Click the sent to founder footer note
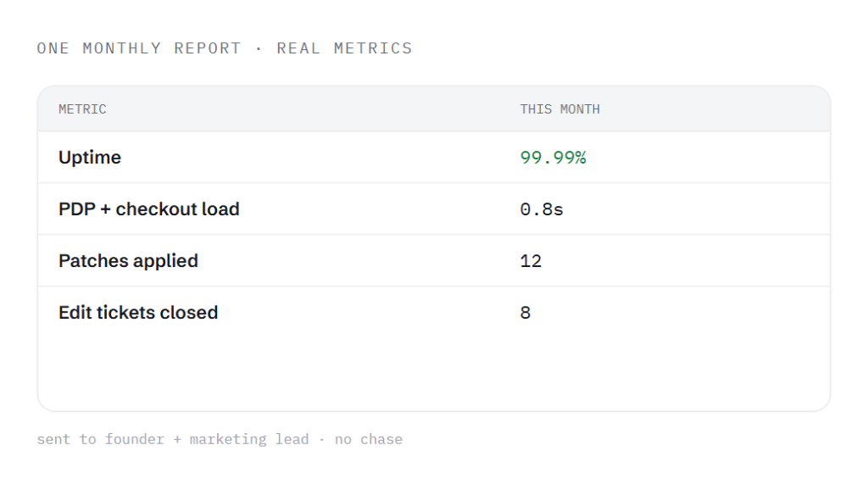The height and width of the screenshot is (484, 868). click(101, 439)
